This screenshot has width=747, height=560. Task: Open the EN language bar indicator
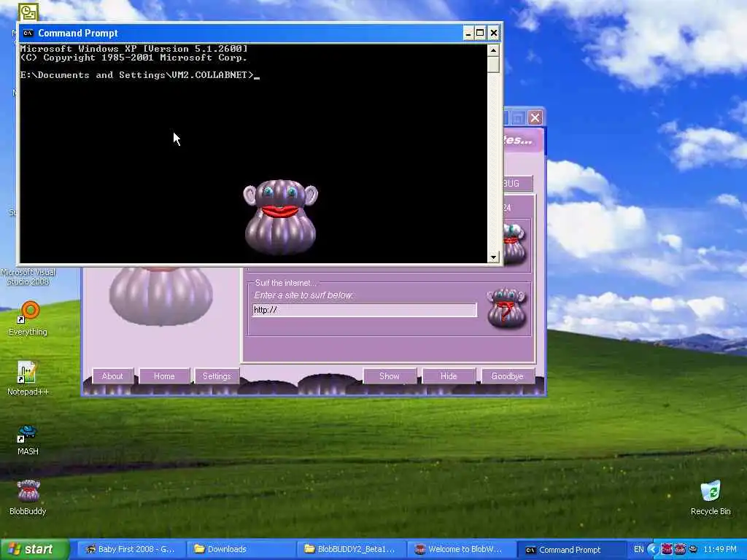[x=639, y=549]
